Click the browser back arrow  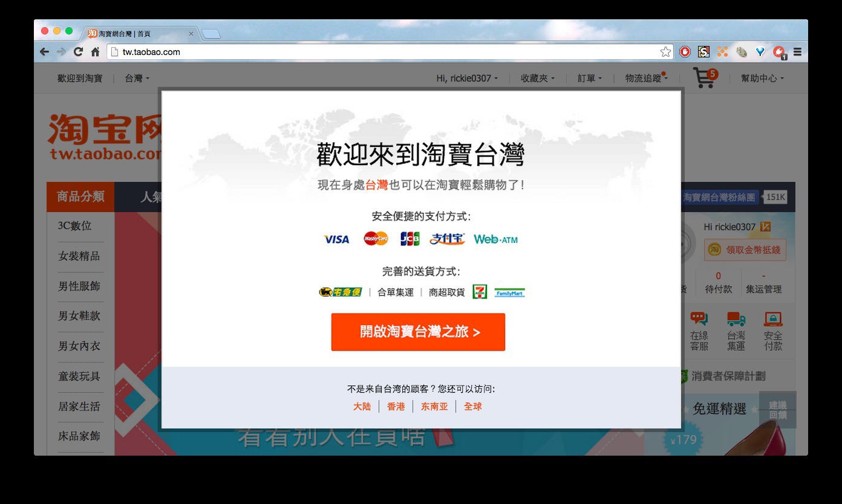[44, 52]
